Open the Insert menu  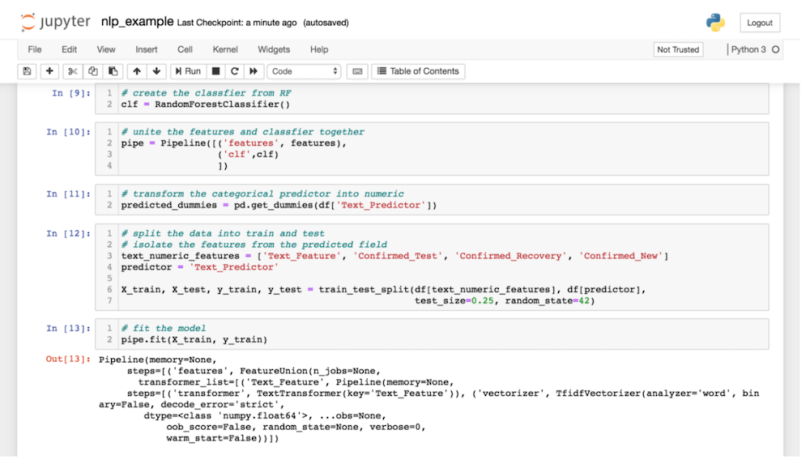(146, 50)
